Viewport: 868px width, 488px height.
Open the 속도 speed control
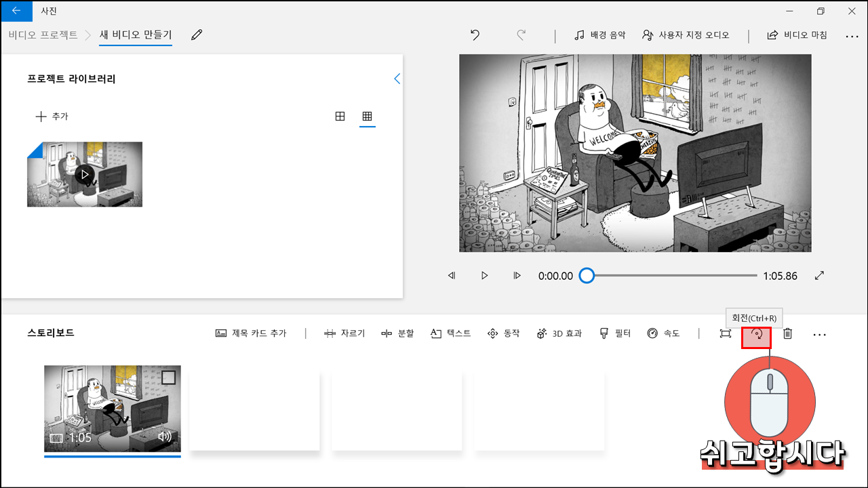(663, 333)
